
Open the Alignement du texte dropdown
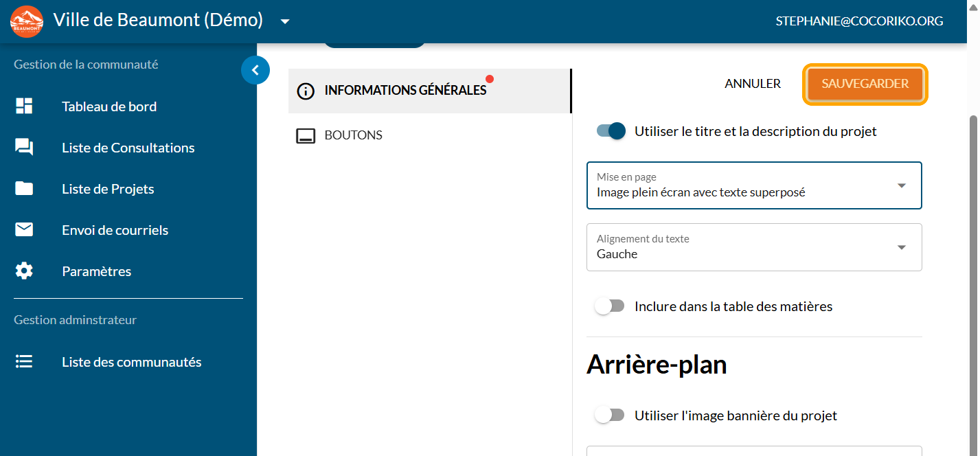(753, 247)
